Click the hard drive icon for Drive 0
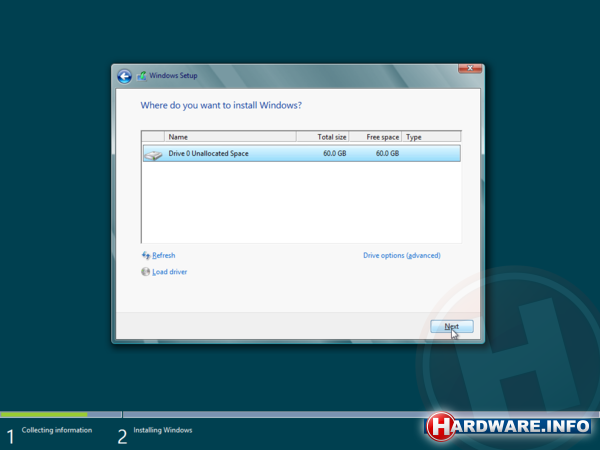 coord(154,154)
